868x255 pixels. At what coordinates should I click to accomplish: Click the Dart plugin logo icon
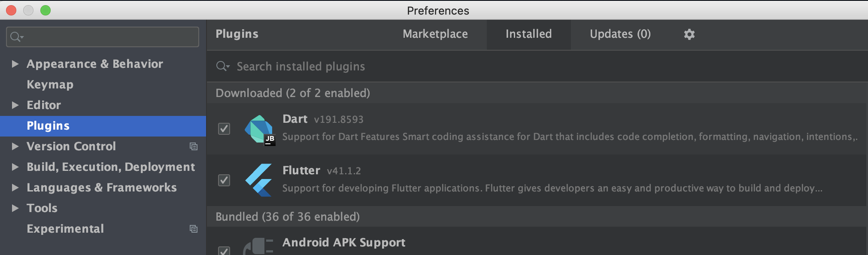click(260, 130)
